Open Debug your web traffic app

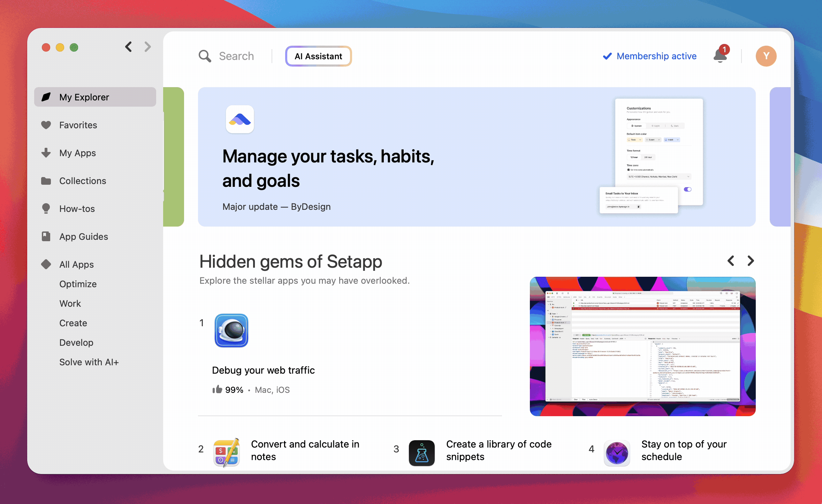click(x=263, y=370)
